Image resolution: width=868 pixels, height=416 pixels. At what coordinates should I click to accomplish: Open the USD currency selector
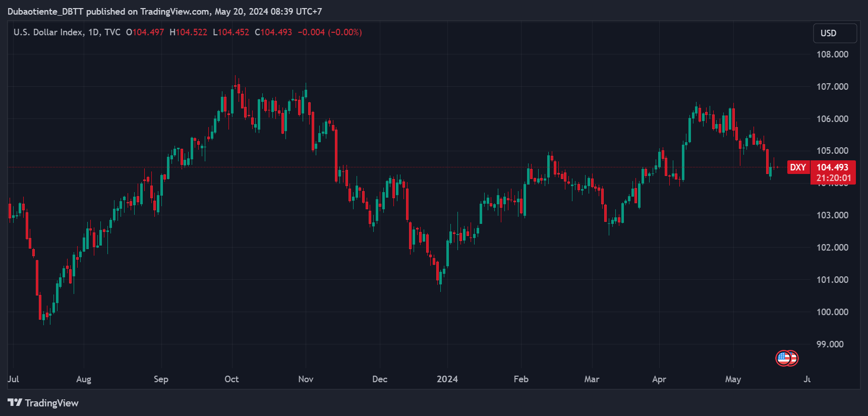tap(835, 33)
